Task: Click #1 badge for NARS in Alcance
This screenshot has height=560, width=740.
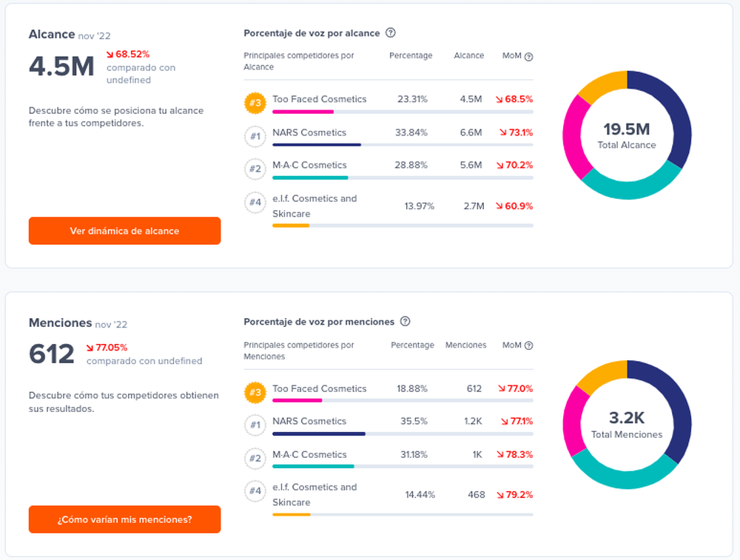Action: [255, 136]
